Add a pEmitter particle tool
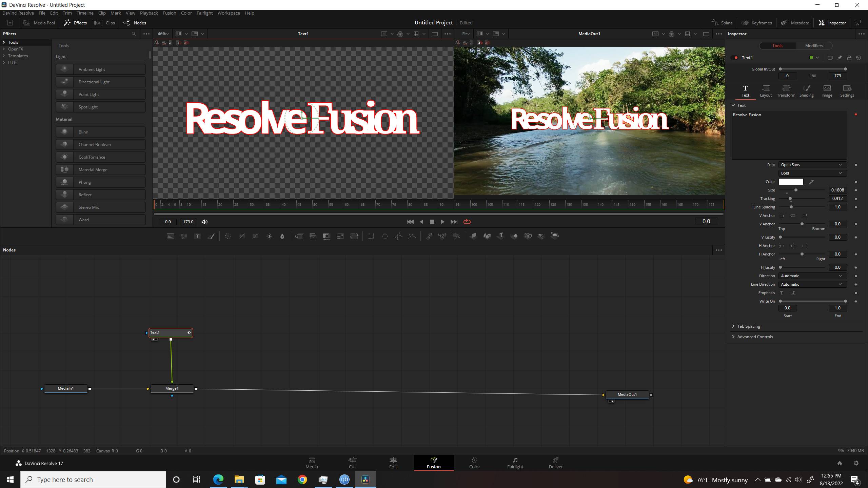 click(x=429, y=236)
